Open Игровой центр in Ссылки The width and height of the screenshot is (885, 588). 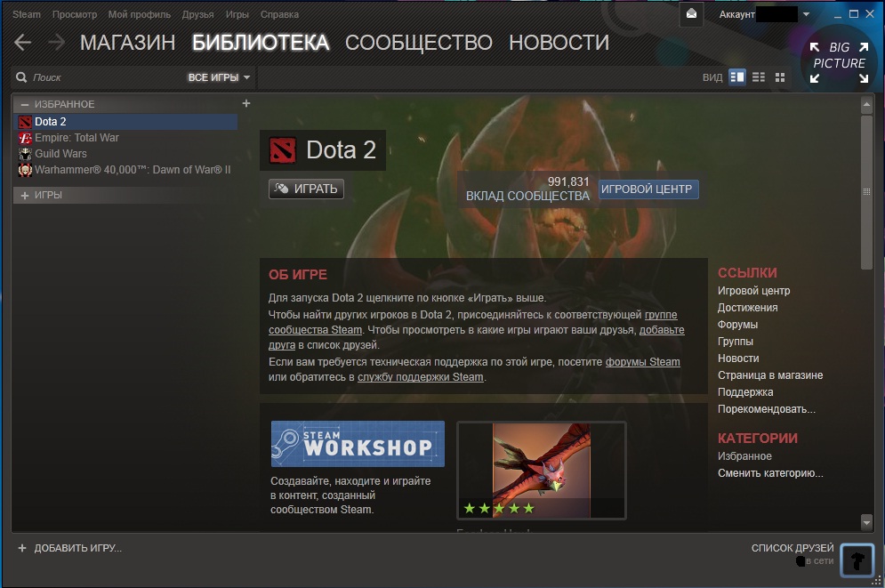(753, 291)
